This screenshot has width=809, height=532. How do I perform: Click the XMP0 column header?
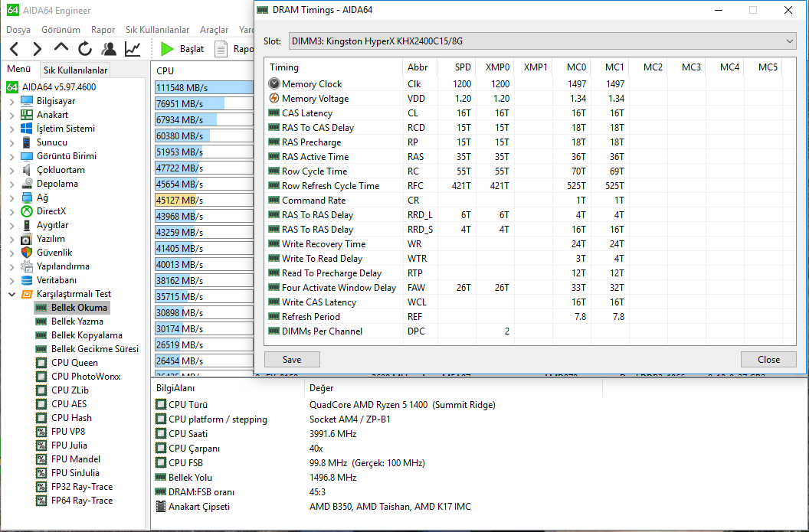[495, 67]
